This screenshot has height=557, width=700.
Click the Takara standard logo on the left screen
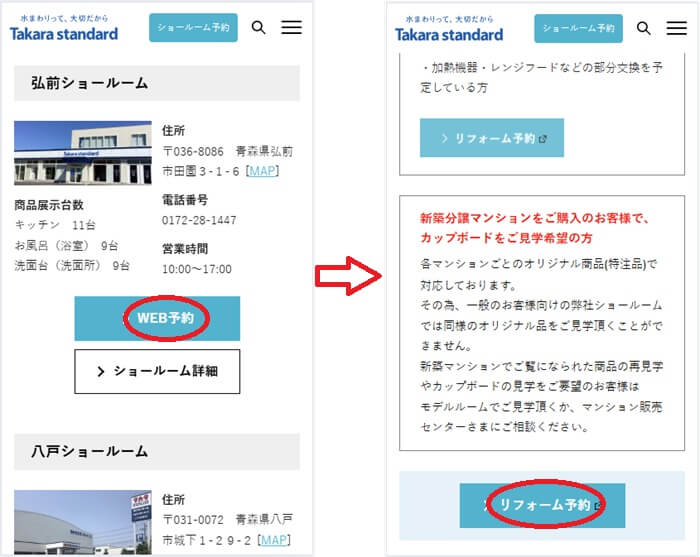pos(64,29)
